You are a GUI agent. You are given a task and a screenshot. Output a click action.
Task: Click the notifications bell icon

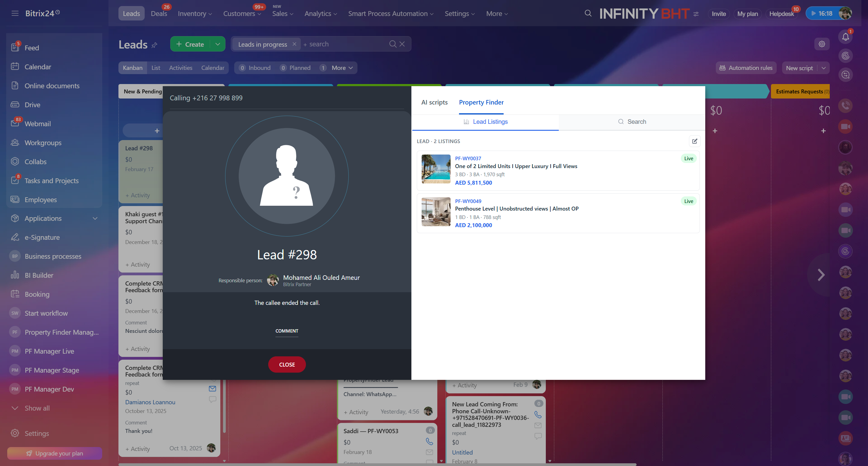tap(845, 37)
